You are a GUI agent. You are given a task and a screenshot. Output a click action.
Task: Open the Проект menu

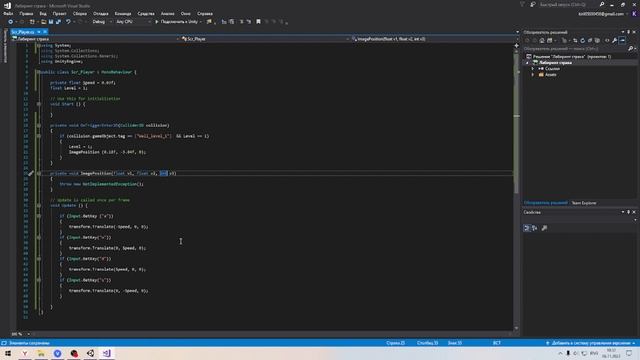coord(60,13)
